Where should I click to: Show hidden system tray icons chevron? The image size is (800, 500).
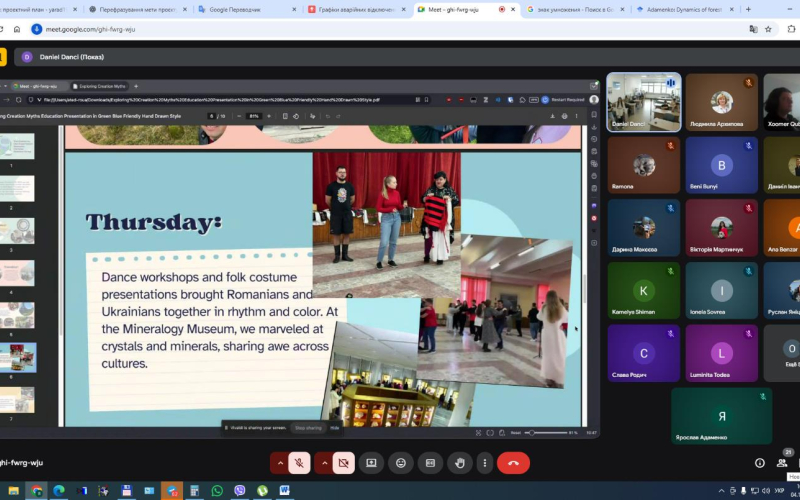tap(721, 491)
